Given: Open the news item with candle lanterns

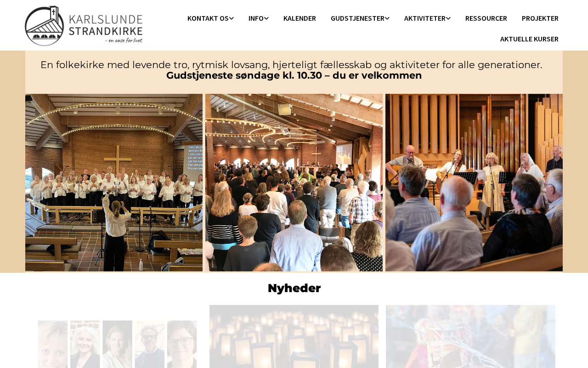Looking at the screenshot, I should click(x=294, y=336).
